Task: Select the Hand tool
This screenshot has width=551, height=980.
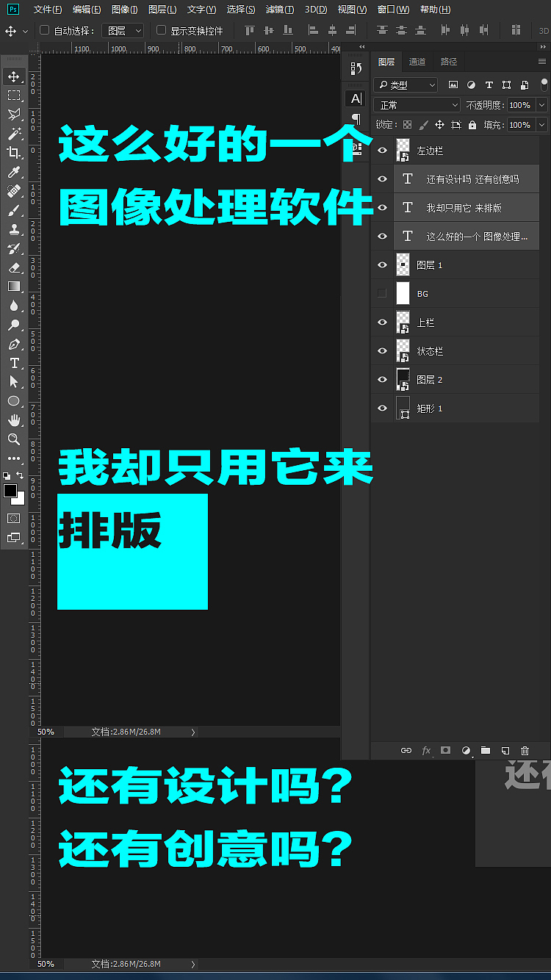Action: pos(14,420)
